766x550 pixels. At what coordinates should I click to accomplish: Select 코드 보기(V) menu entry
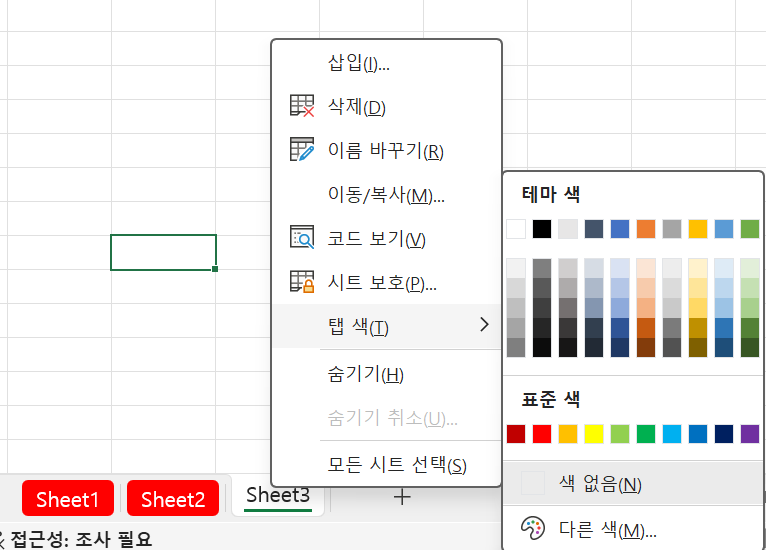point(386,238)
